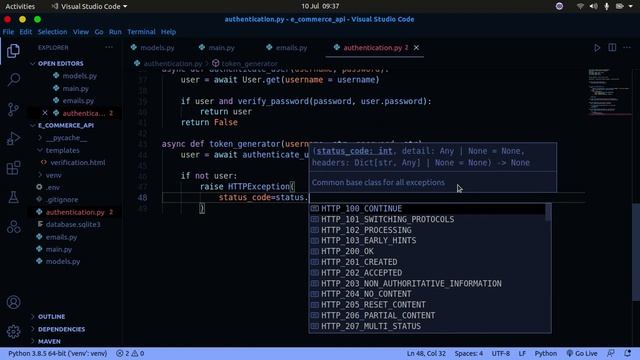640x360 pixels.
Task: Select HTTP_100_CONTINUE suggestion
Action: pyautogui.click(x=427, y=209)
